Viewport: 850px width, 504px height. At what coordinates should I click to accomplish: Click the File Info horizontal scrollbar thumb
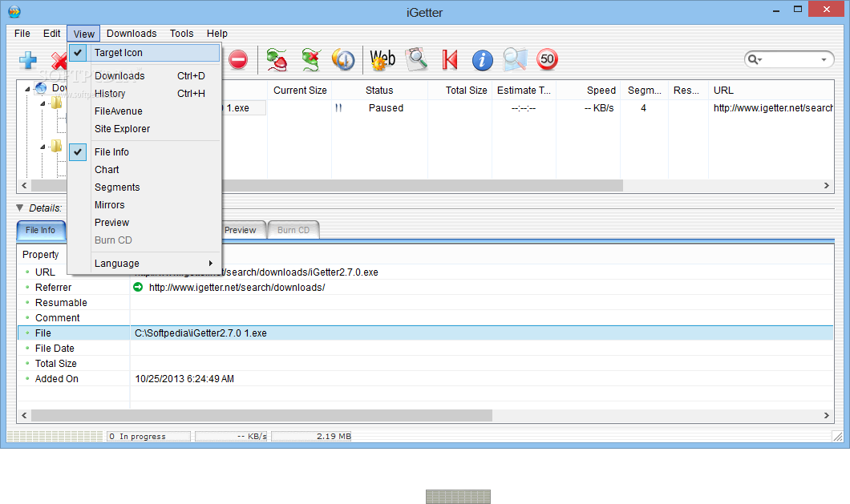click(262, 416)
